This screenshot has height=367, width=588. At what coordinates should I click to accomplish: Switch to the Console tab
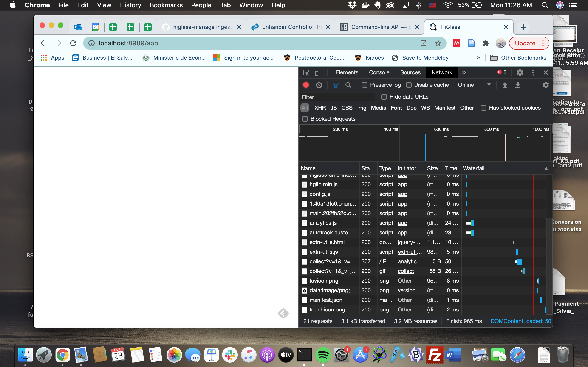(x=379, y=72)
